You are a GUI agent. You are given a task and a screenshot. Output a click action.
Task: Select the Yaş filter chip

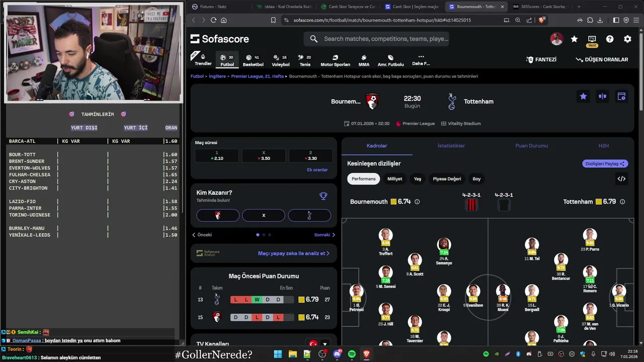point(418,178)
